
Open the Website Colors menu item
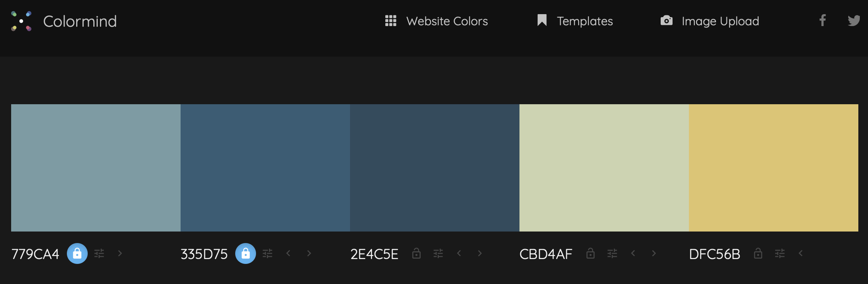click(x=437, y=21)
